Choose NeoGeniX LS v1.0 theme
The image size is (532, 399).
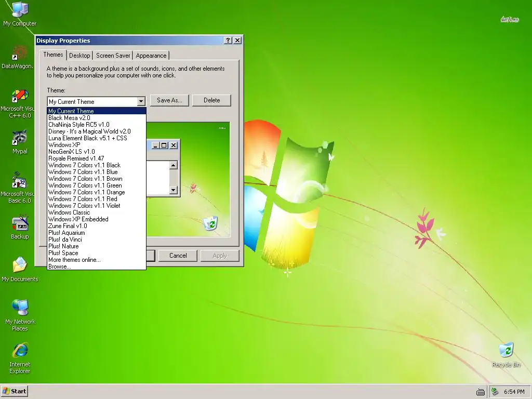tap(97, 152)
